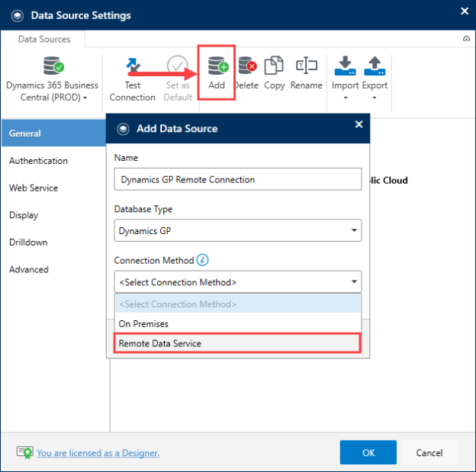Viewport: 476px width, 472px height.
Task: Select the On Premises option
Action: (x=238, y=323)
